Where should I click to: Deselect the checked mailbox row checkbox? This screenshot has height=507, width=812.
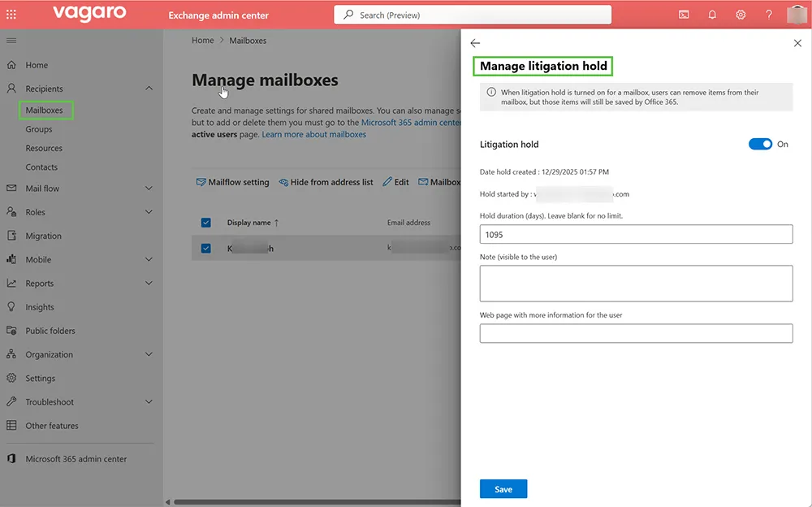pyautogui.click(x=205, y=248)
